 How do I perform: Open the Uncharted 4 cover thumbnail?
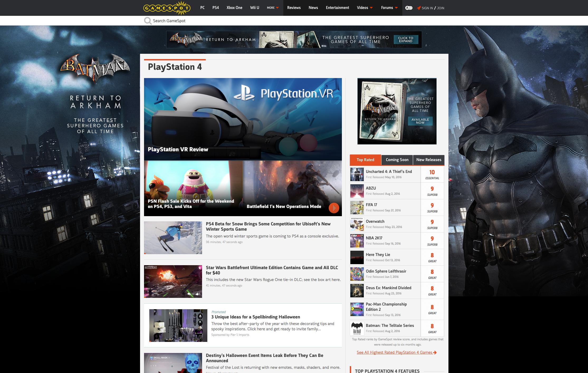click(x=357, y=174)
